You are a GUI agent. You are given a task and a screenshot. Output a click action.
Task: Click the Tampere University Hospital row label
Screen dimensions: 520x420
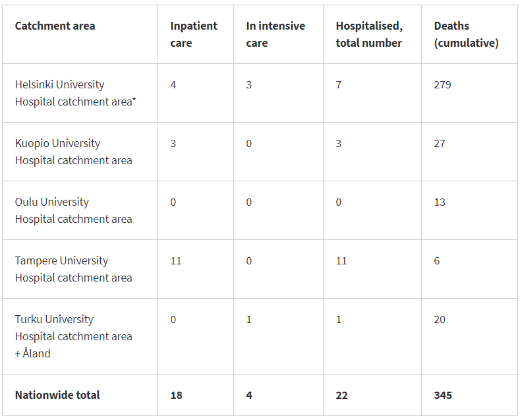[x=73, y=269]
